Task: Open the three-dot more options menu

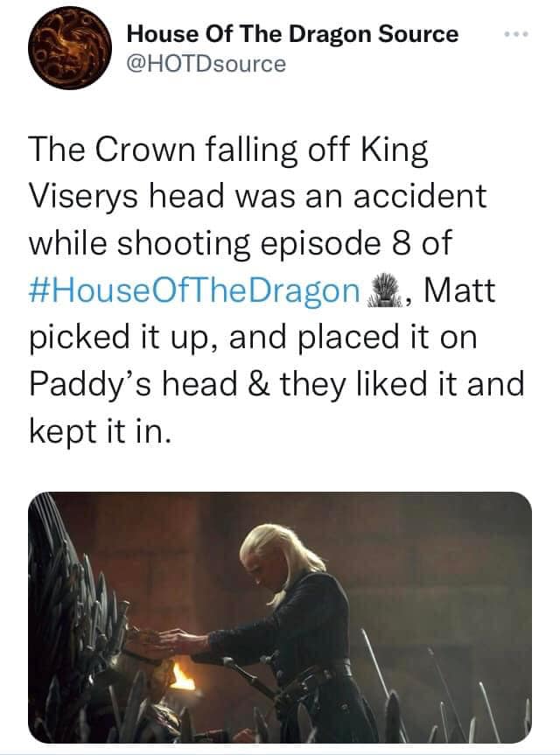Action: [x=516, y=34]
